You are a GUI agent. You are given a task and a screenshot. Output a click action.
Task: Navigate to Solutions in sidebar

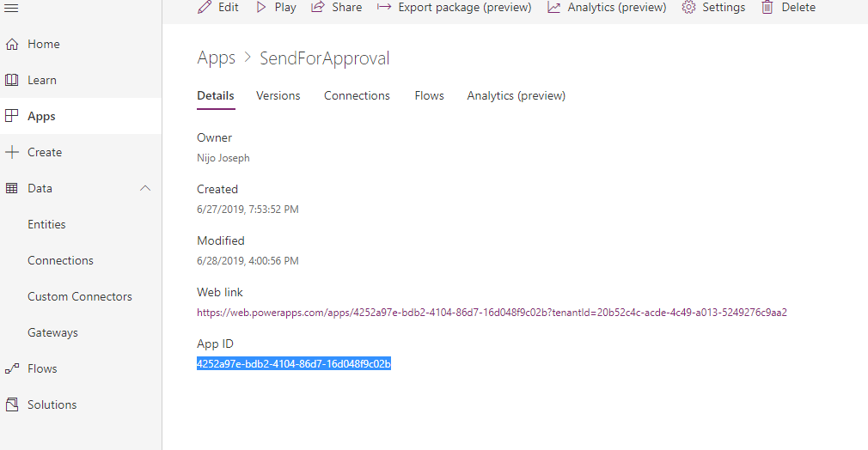[52, 404]
